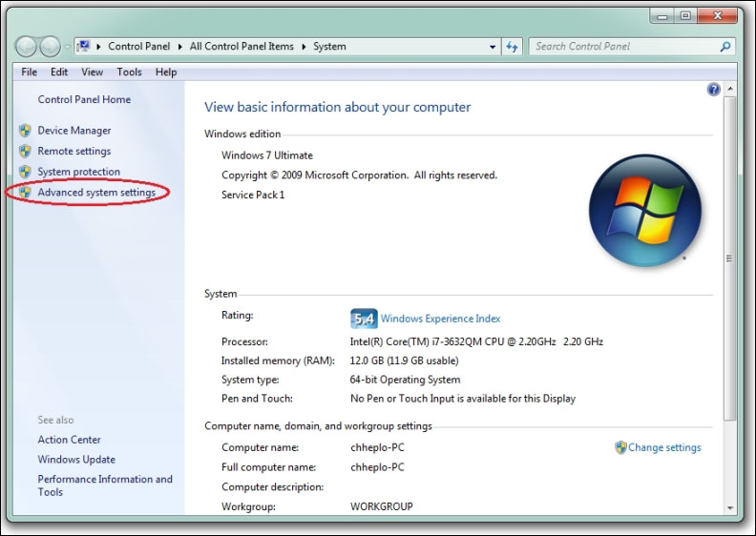The width and height of the screenshot is (756, 536).
Task: Click the No Pen or Touch Input text
Action: coord(463,399)
